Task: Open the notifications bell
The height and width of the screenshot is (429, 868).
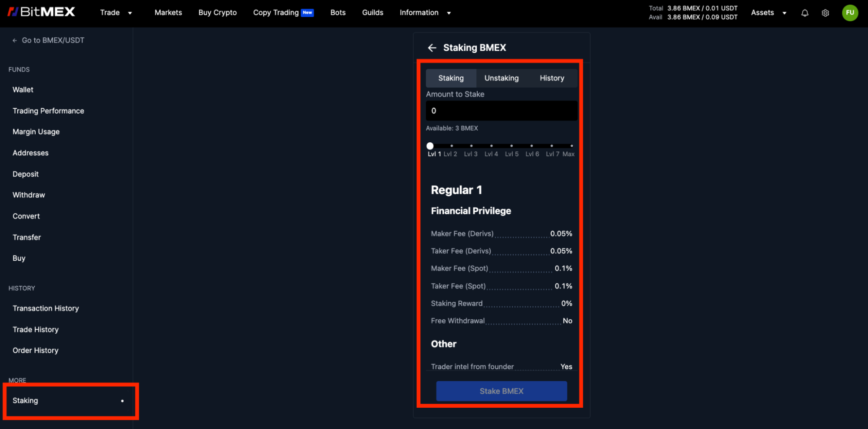Action: pyautogui.click(x=805, y=13)
